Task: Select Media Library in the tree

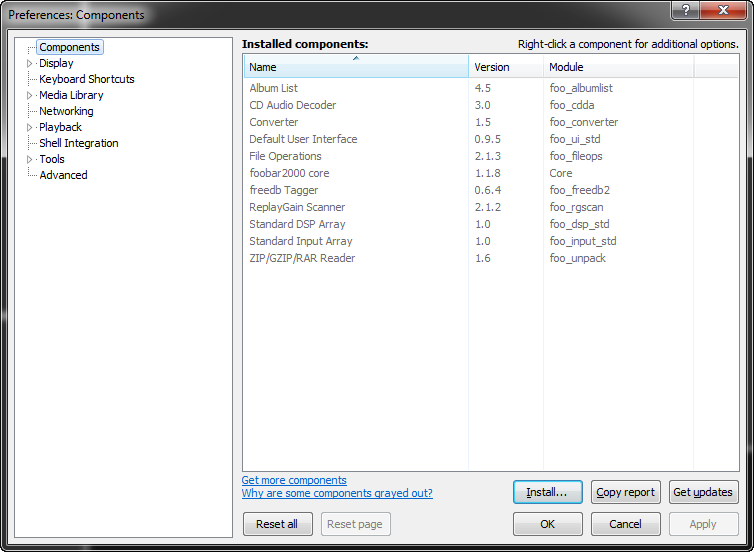Action: coord(71,95)
